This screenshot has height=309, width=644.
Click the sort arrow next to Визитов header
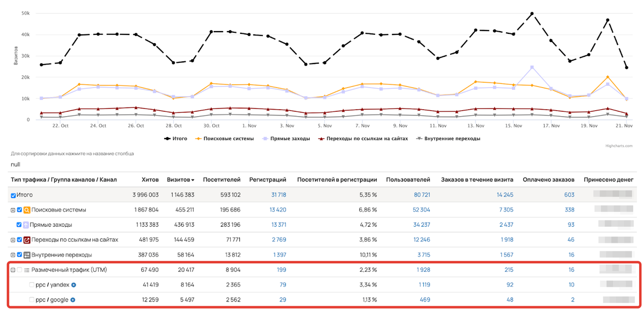pos(193,180)
